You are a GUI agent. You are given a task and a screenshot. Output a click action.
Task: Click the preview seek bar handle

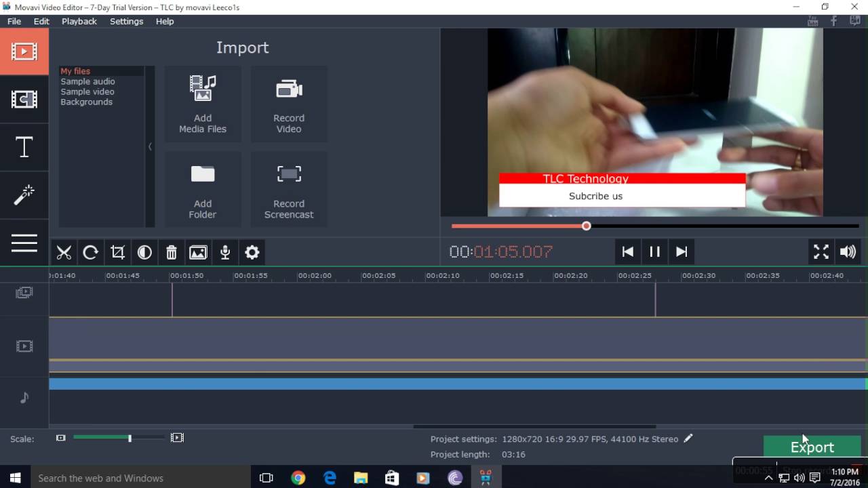point(587,226)
